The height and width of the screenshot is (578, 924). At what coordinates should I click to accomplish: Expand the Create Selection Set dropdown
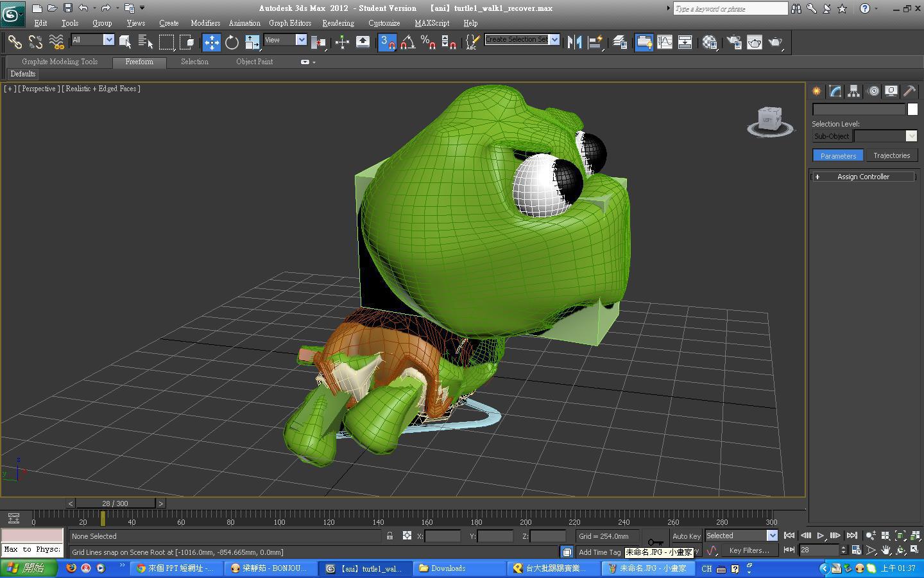554,39
